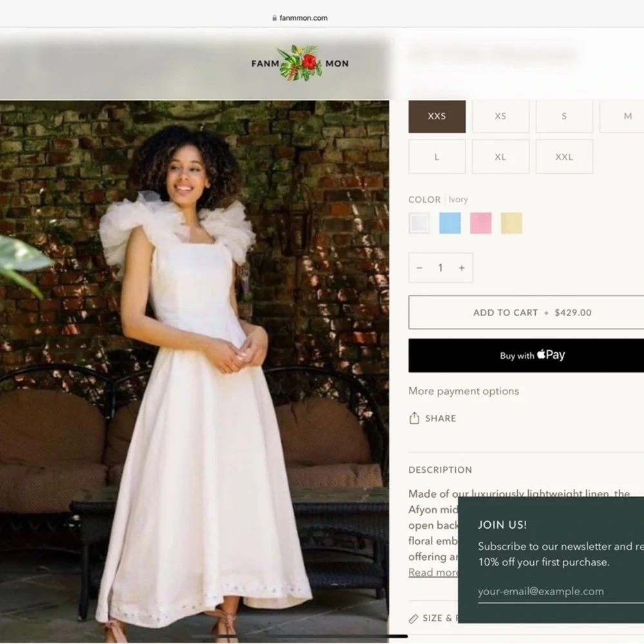This screenshot has width=644, height=644.
Task: Click the newsletter email input field
Action: click(561, 592)
